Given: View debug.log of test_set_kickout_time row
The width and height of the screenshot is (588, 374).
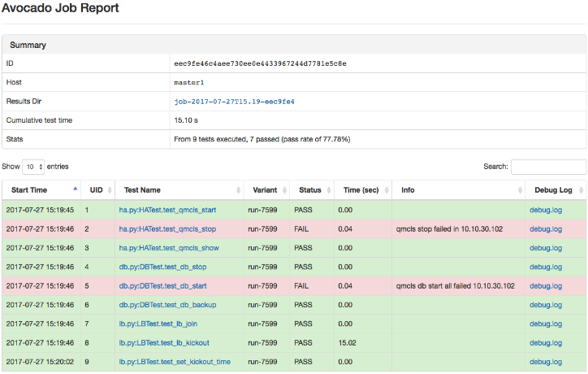Looking at the screenshot, I should tap(545, 361).
